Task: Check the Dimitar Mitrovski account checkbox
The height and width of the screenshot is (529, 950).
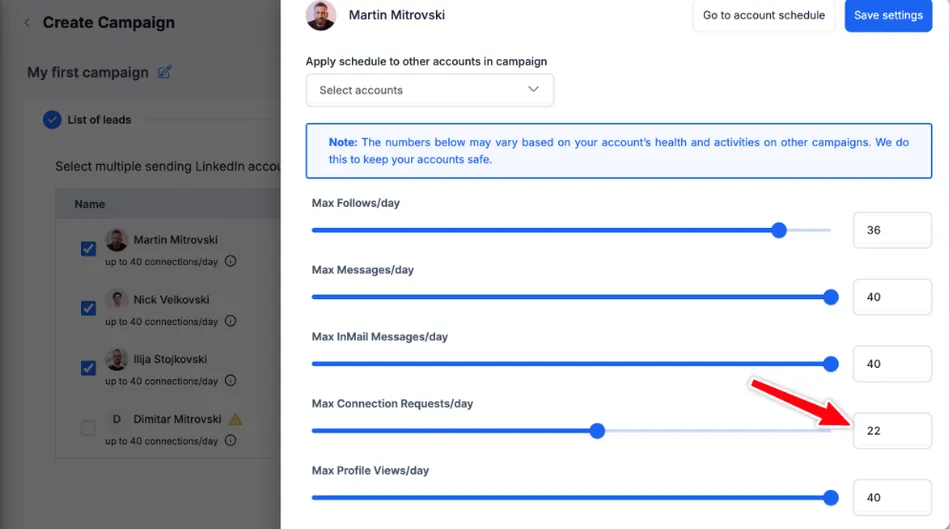Action: pyautogui.click(x=88, y=428)
